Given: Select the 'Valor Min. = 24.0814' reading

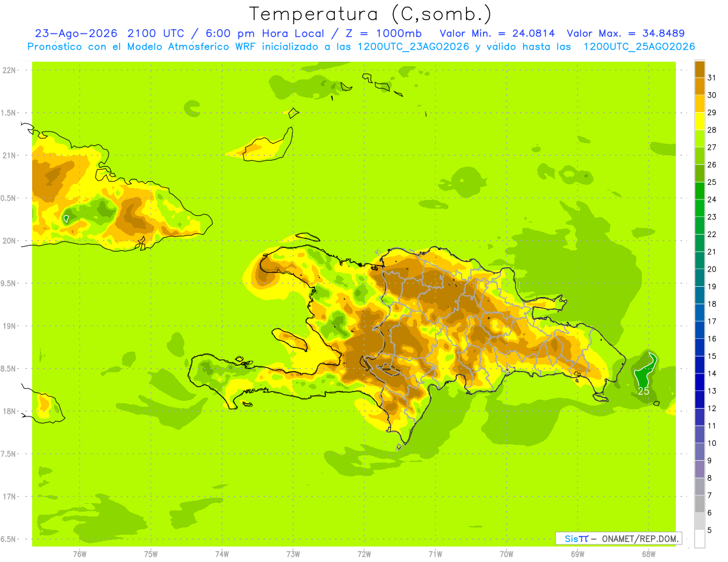Looking at the screenshot, I should 497,33.
